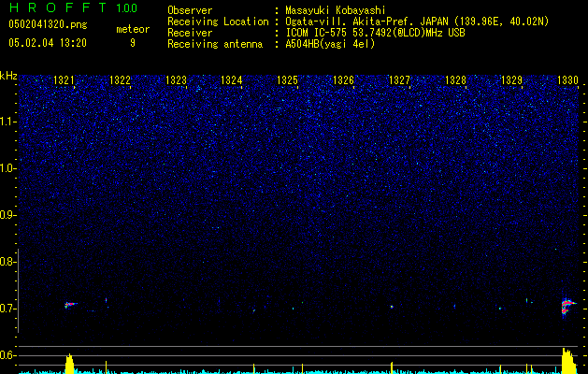Image resolution: width=588 pixels, height=374 pixels.
Task: Click the 1330 time marker
Action: tap(567, 79)
